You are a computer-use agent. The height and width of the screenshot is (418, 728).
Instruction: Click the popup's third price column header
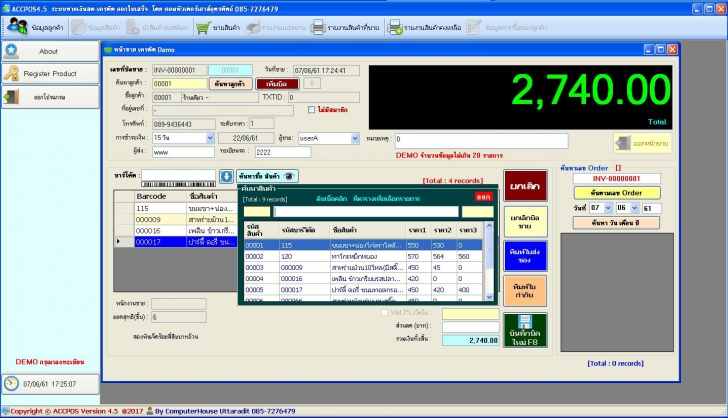coord(468,230)
